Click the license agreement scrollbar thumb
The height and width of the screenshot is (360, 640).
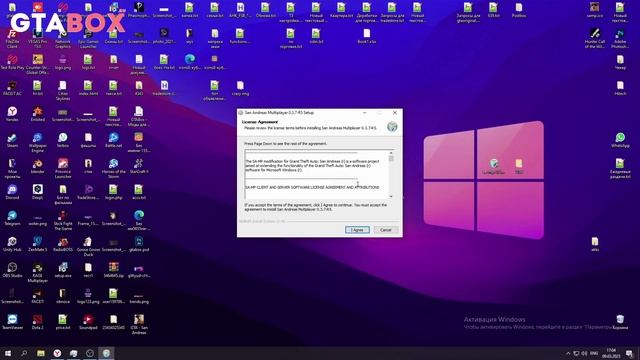pos(391,158)
